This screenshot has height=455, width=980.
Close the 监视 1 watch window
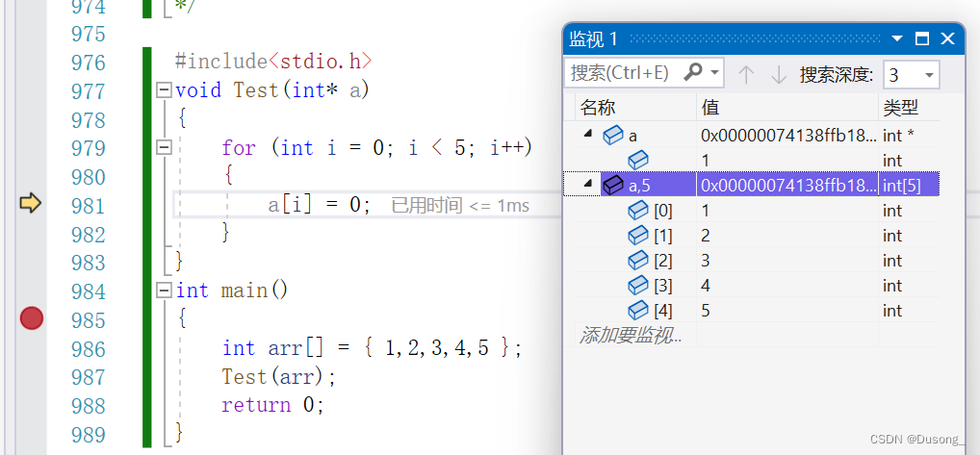coord(947,38)
